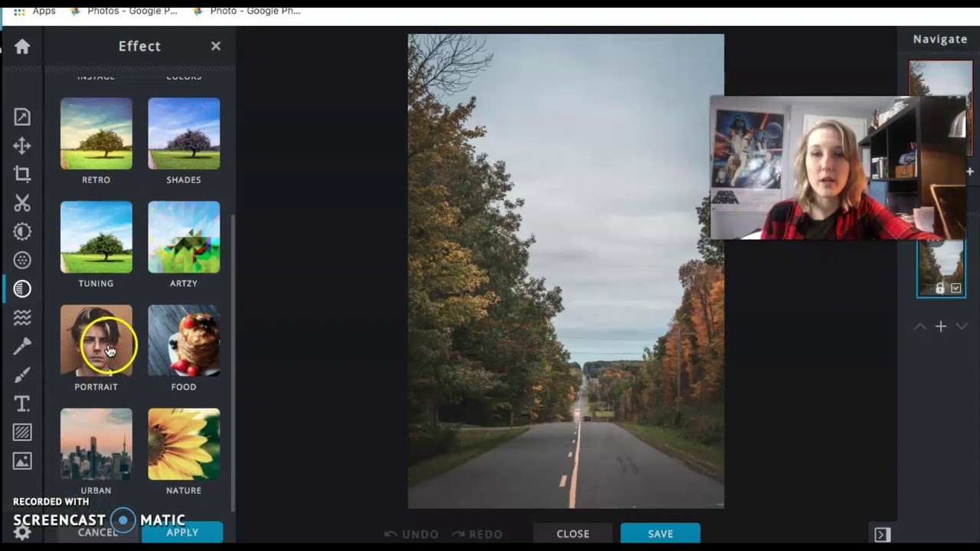This screenshot has height=551, width=980.
Task: Choose the Artzy effect thumbnail
Action: (x=184, y=237)
